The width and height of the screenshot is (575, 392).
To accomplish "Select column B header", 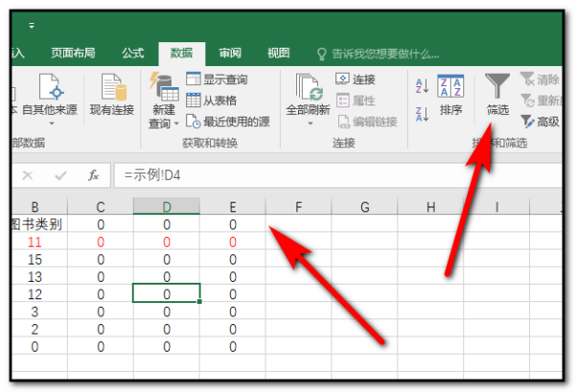I will pyautogui.click(x=39, y=207).
